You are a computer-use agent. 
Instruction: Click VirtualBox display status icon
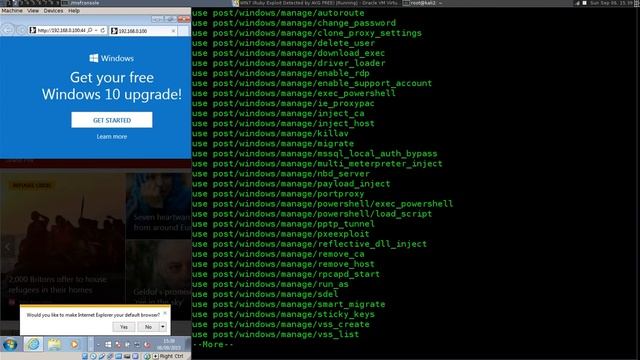pos(127,356)
